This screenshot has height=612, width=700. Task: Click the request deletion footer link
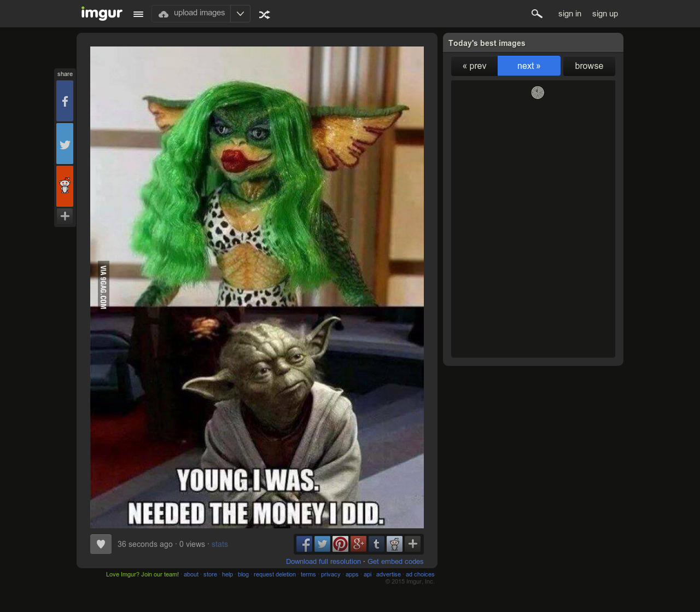point(275,574)
